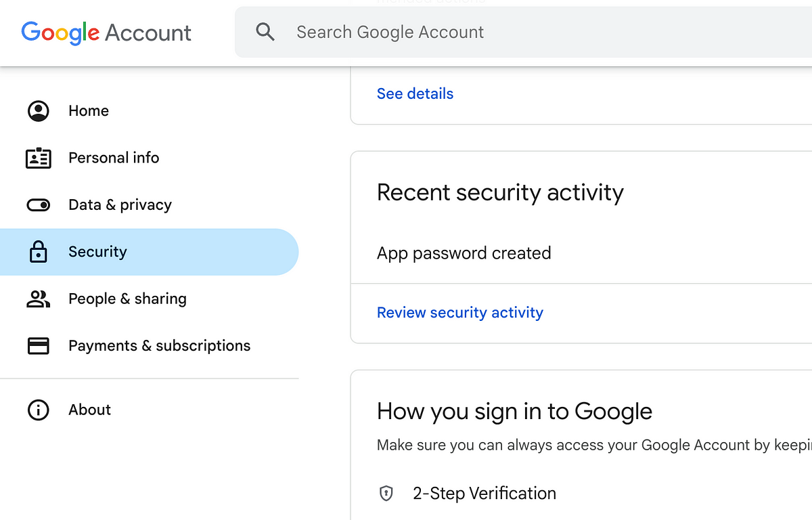Open the App password created entry

click(x=581, y=253)
